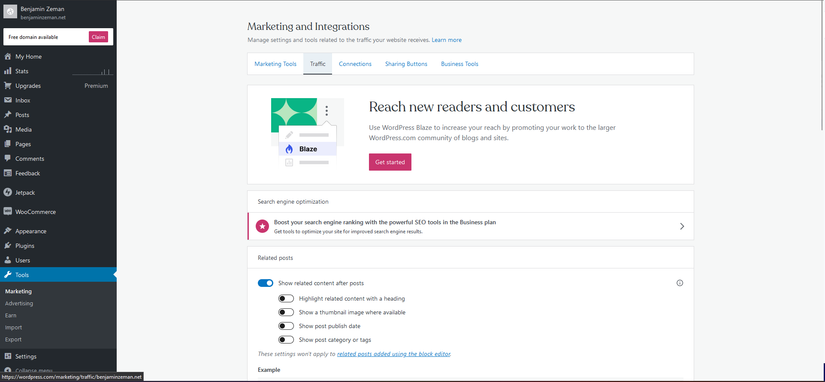Open Feedback via its form icon
This screenshot has width=825, height=382.
coord(7,173)
